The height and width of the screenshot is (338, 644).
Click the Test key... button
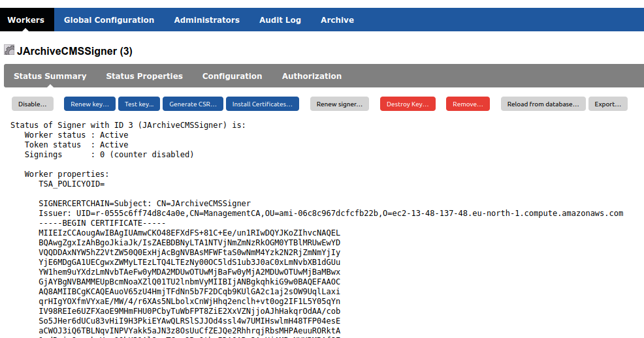[x=139, y=104]
